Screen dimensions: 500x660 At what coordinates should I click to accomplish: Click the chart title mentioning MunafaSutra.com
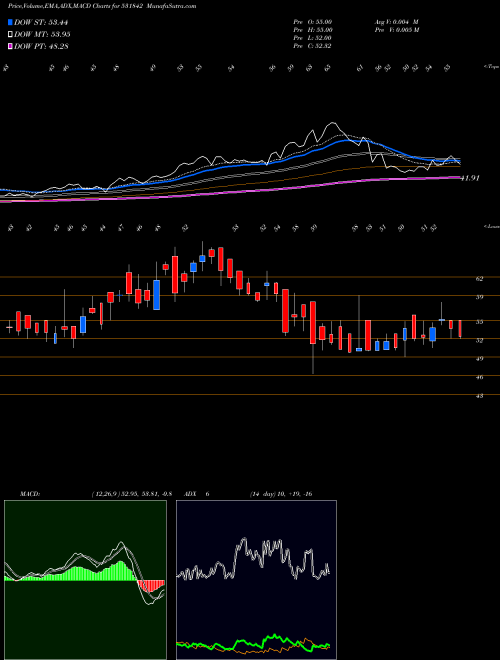102,7
